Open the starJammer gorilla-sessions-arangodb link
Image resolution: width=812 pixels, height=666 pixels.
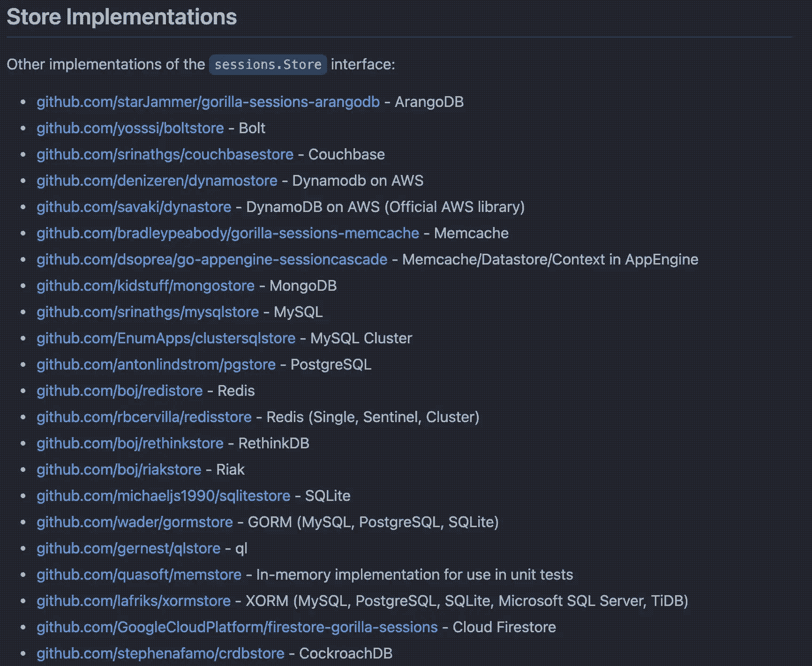pyautogui.click(x=208, y=102)
